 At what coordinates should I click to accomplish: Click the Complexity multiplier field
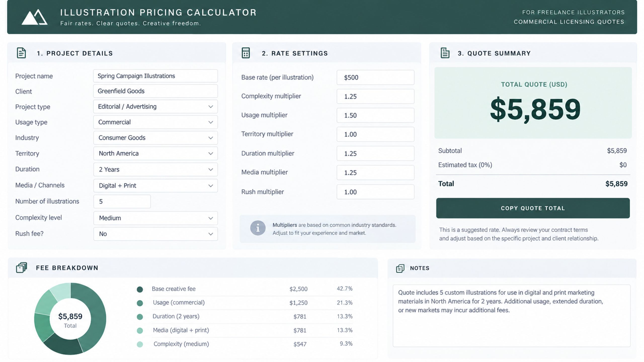tap(375, 96)
